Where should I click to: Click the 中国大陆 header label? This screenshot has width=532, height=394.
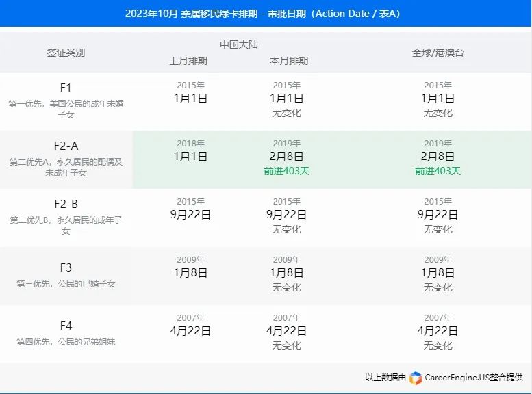point(238,44)
